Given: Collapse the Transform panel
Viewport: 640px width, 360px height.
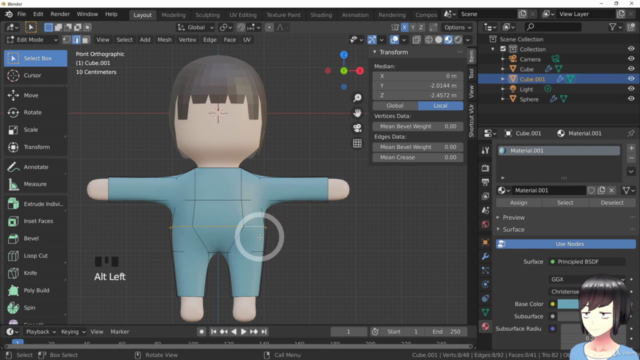Looking at the screenshot, I should click(x=374, y=52).
